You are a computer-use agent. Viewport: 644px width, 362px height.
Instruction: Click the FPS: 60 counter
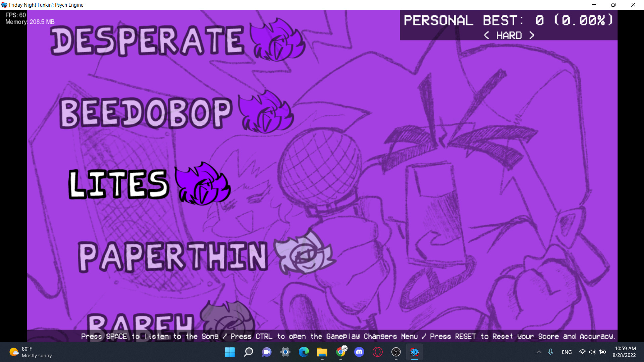point(15,15)
